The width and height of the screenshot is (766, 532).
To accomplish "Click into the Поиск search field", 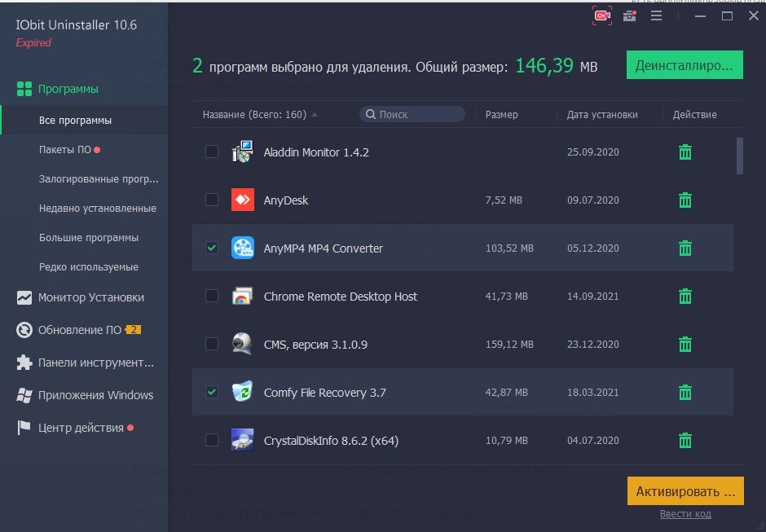I will [412, 114].
